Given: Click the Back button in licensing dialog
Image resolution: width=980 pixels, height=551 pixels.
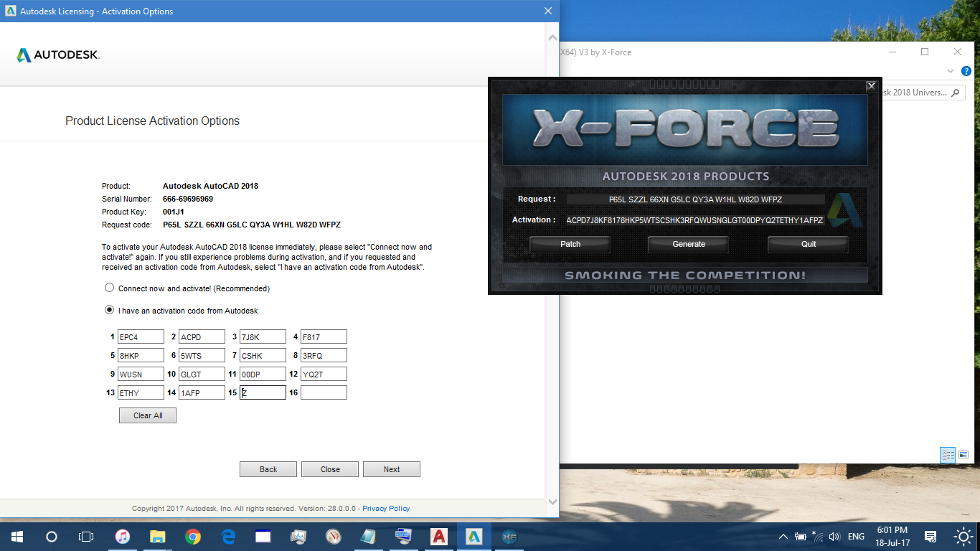Looking at the screenshot, I should point(268,469).
